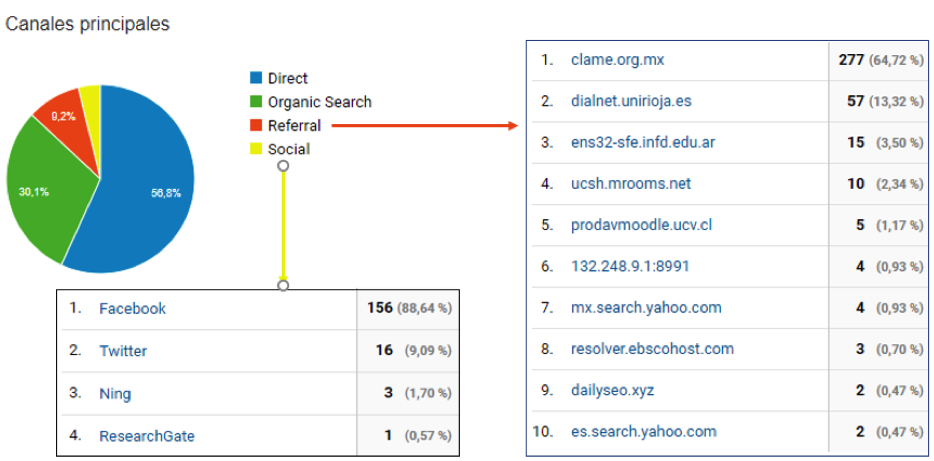Click the green Organic Search legend swatch

pyautogui.click(x=256, y=102)
